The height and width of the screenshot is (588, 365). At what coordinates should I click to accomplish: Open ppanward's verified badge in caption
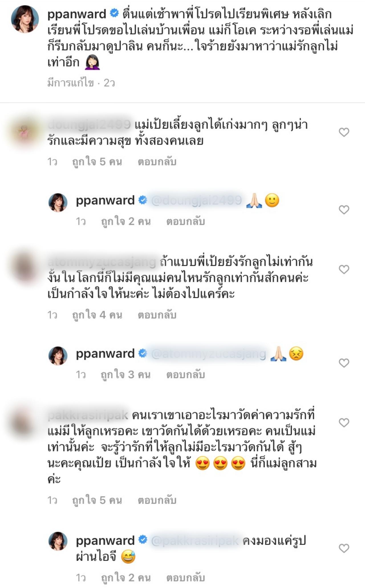point(114,13)
